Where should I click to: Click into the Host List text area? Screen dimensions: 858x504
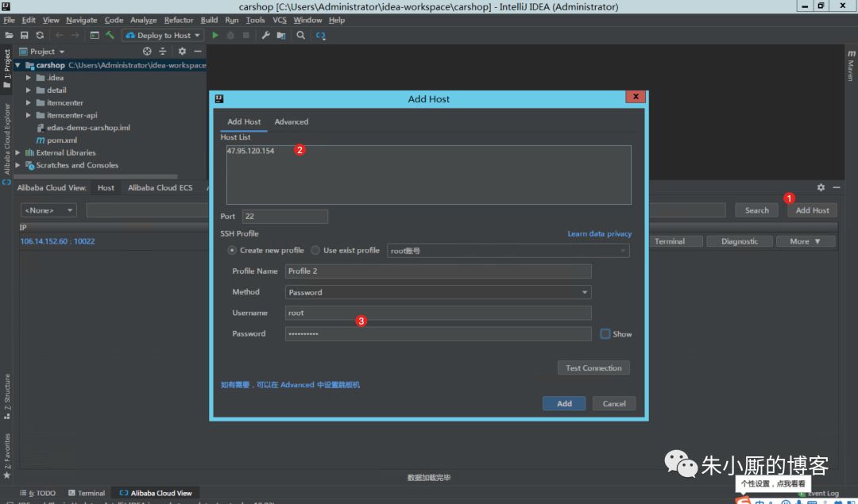click(428, 175)
